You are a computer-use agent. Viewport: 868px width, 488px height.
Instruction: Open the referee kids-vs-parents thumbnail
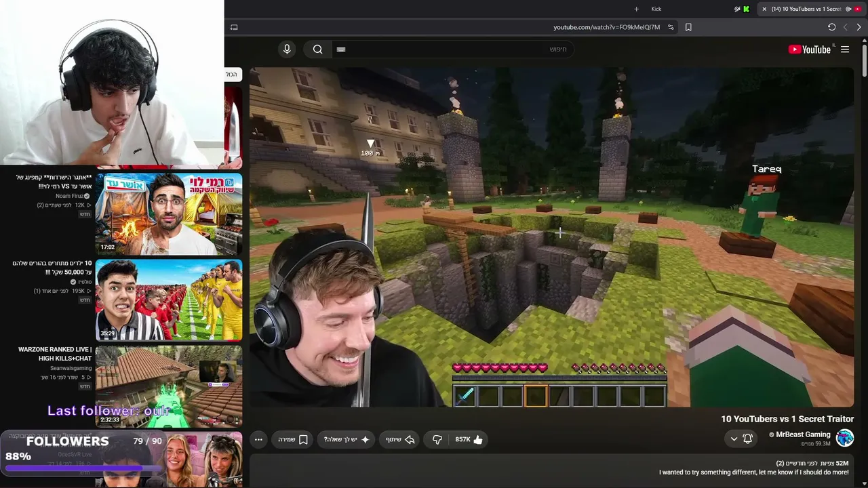tap(169, 300)
